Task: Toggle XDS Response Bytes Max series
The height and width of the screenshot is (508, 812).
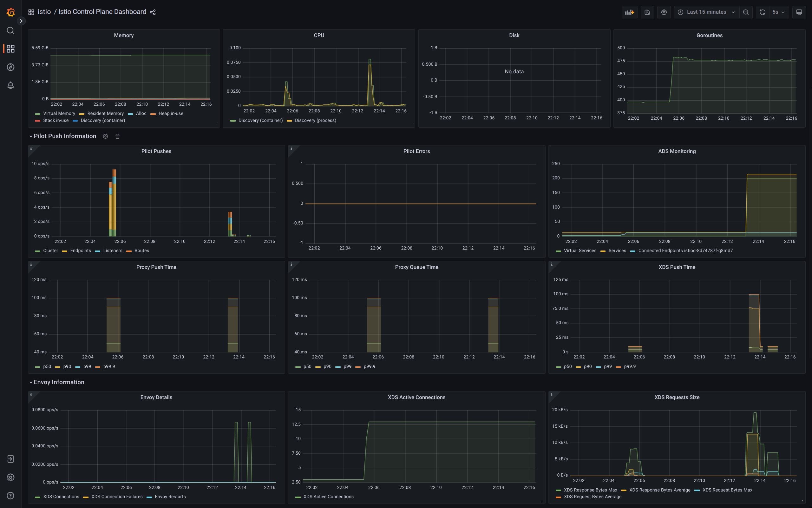Action: coord(591,490)
